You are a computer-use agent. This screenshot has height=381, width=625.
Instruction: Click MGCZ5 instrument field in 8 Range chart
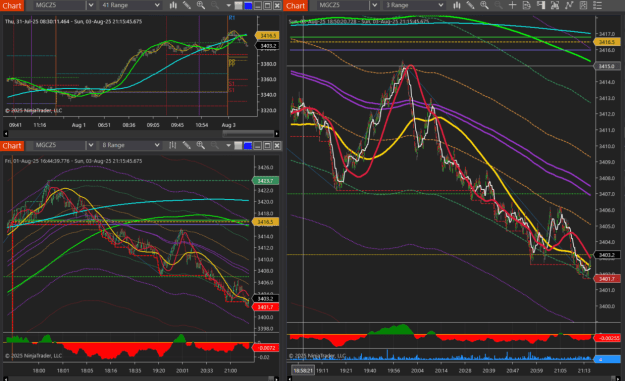[60, 145]
